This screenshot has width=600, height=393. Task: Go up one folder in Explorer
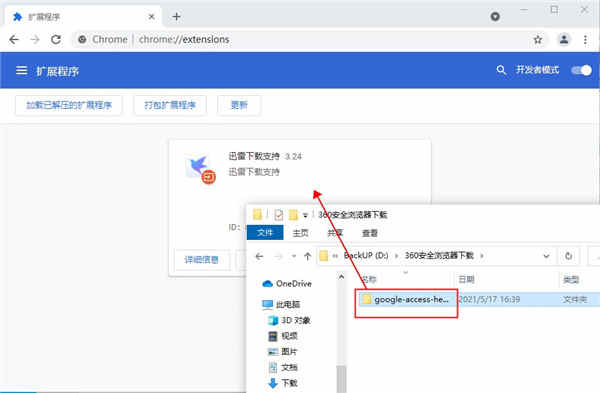[307, 256]
